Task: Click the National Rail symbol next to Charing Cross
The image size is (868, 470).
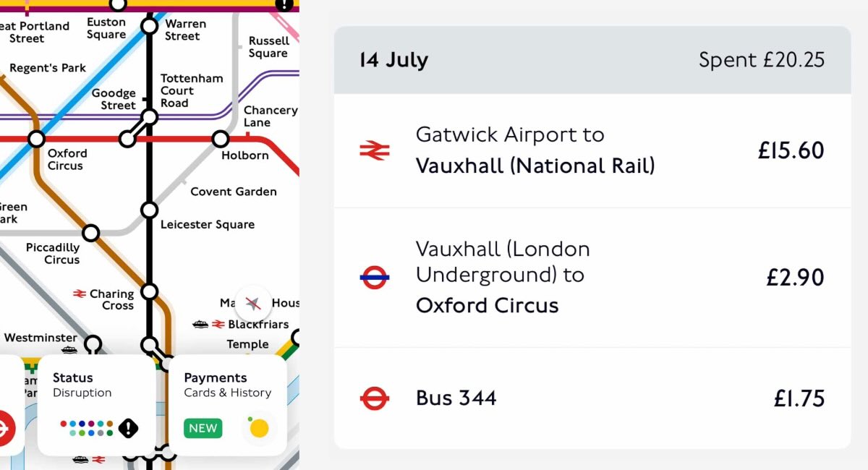Action: 80,294
